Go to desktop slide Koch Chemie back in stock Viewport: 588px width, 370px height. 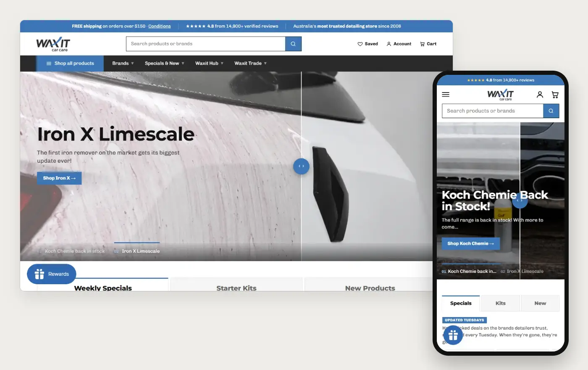click(x=71, y=251)
